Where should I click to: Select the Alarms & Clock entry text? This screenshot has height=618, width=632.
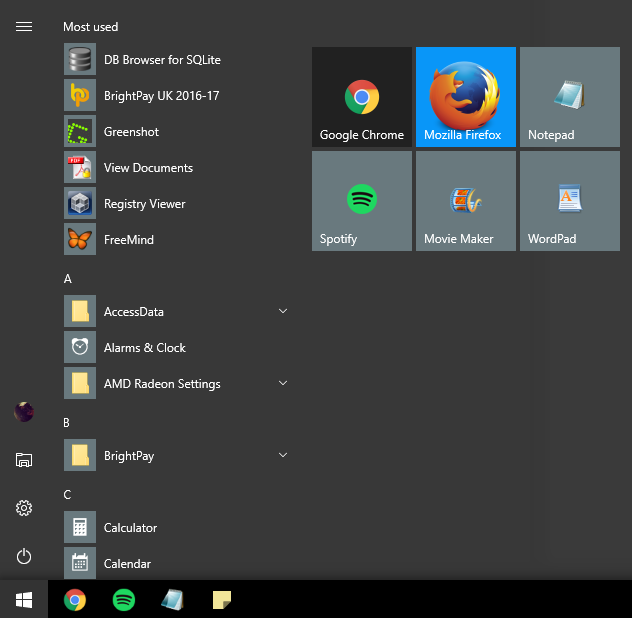pos(145,348)
